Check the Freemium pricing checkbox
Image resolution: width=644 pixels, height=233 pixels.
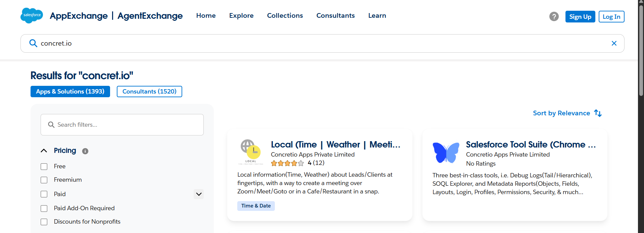click(x=44, y=180)
